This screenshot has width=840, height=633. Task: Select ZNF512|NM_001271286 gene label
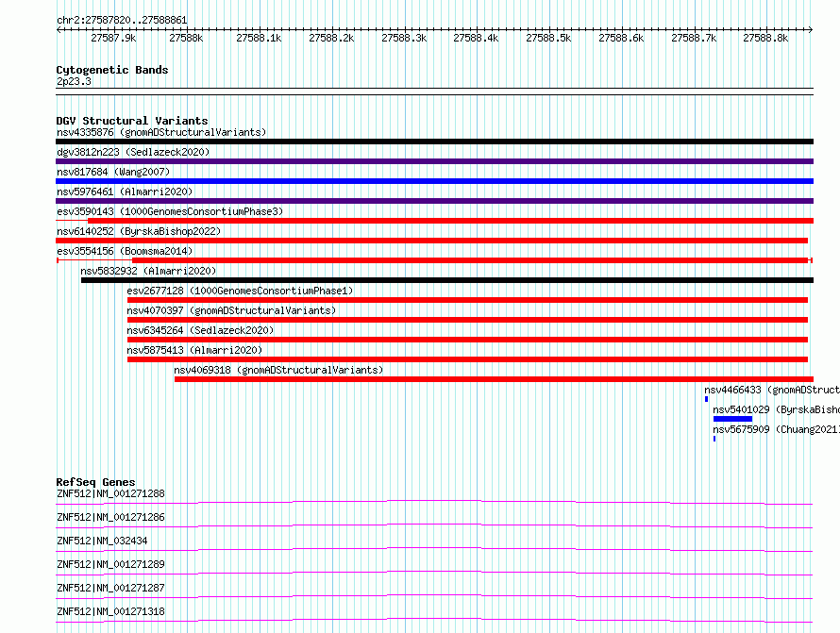110,517
